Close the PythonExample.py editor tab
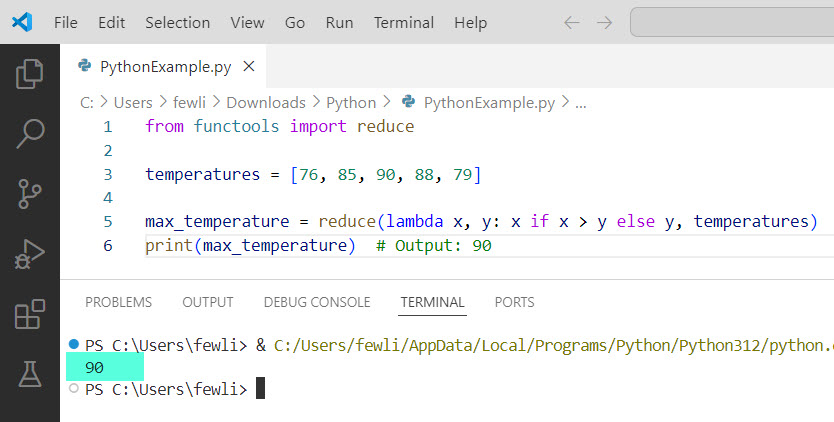The width and height of the screenshot is (834, 422). 249,67
